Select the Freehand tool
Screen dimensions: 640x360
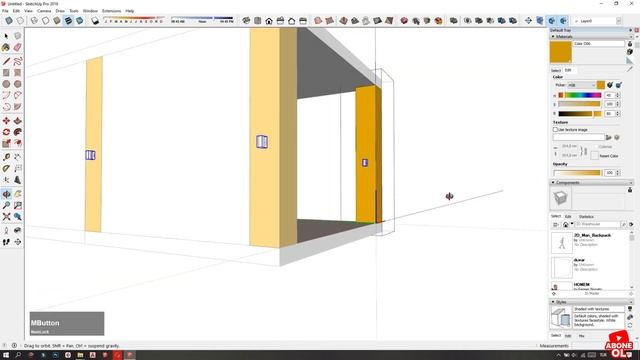(18, 62)
